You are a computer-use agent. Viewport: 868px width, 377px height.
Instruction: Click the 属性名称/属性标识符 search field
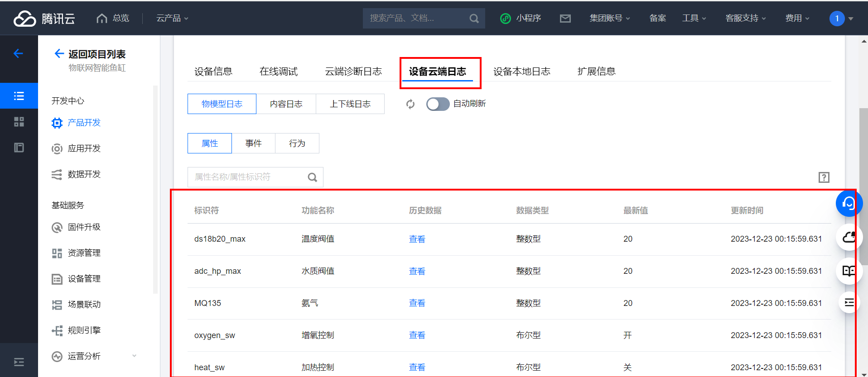247,177
